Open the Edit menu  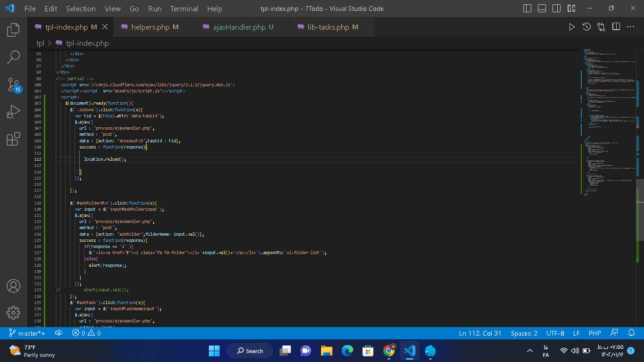click(51, 8)
